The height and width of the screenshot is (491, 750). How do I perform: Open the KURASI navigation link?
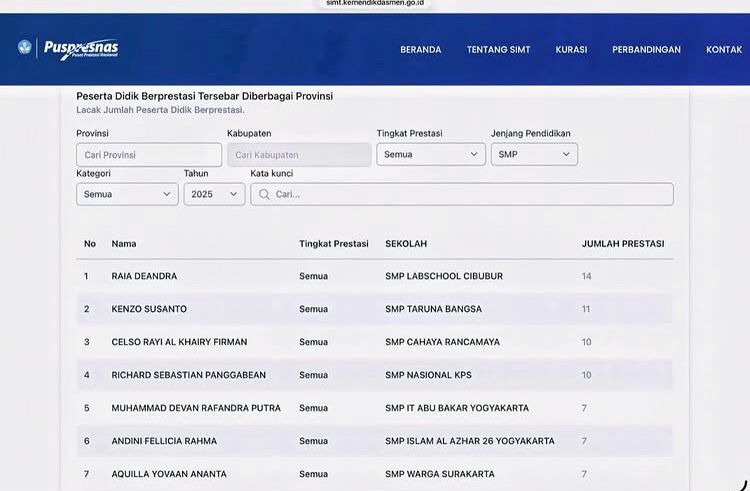point(571,50)
